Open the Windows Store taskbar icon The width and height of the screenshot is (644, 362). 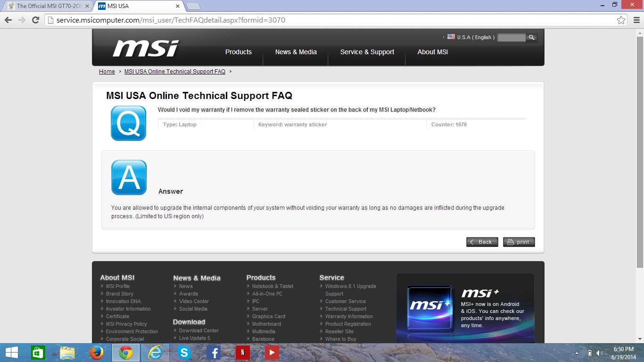(38, 353)
